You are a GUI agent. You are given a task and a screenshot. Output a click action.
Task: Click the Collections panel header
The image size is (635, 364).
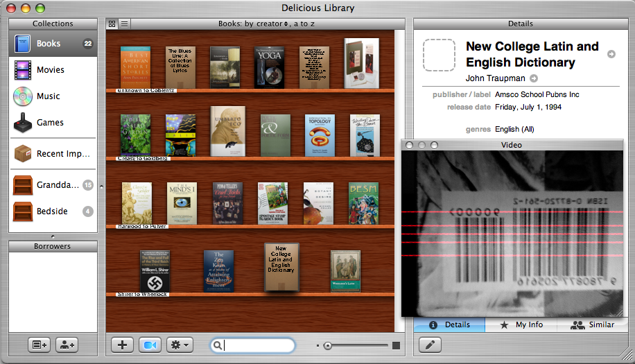(x=53, y=24)
